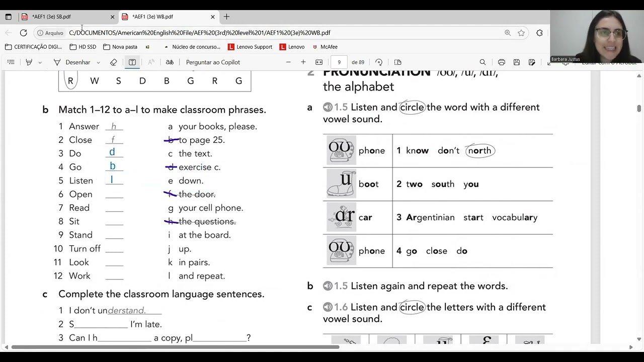Rotate the PDF page

point(379,62)
